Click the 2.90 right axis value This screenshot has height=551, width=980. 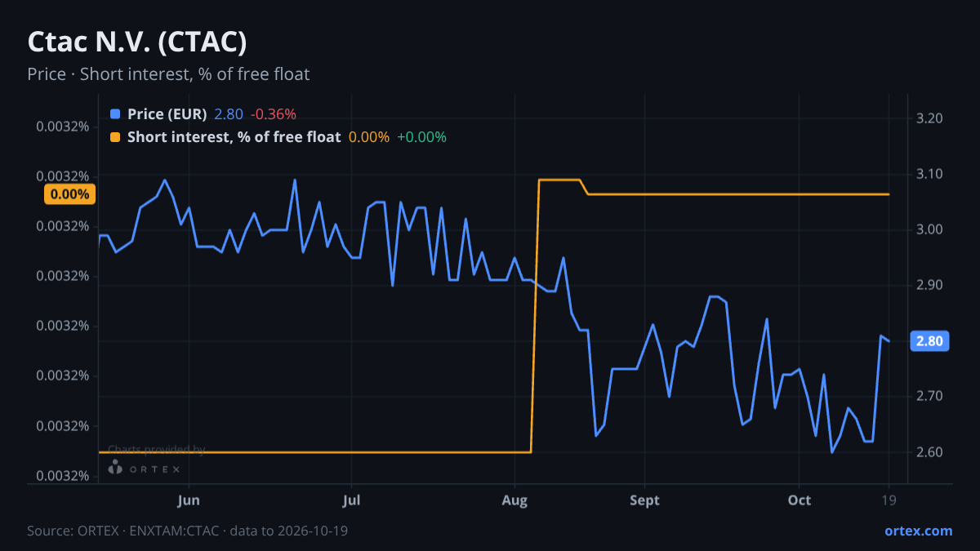point(930,286)
